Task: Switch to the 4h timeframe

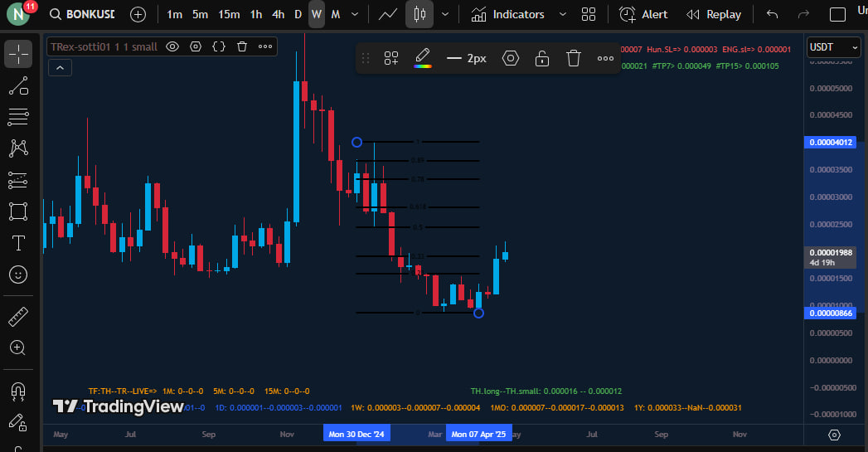Action: [x=278, y=14]
